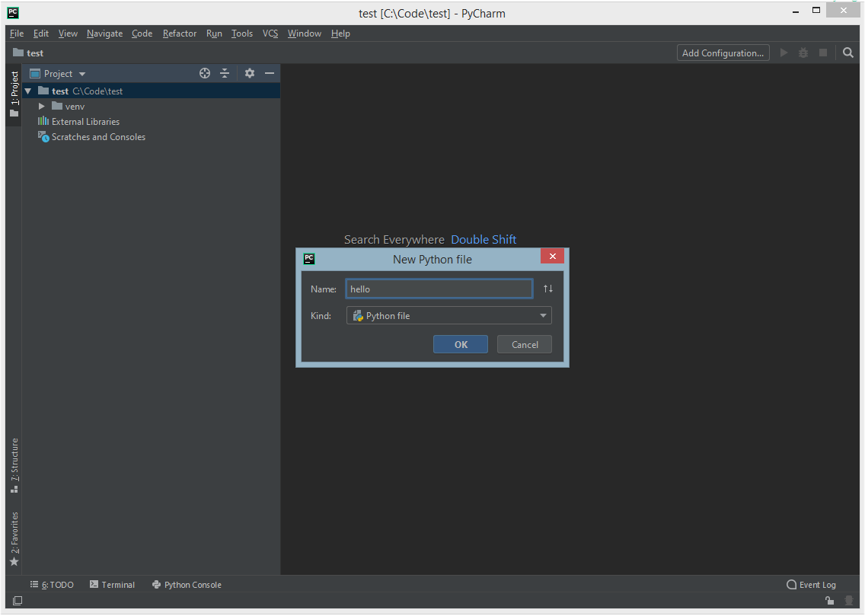Open the Event Log

[x=812, y=584]
